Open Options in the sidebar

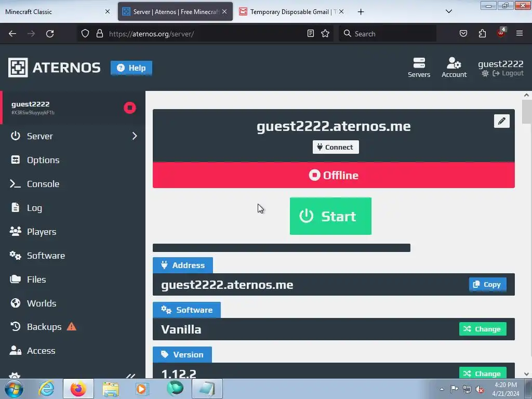(73, 160)
